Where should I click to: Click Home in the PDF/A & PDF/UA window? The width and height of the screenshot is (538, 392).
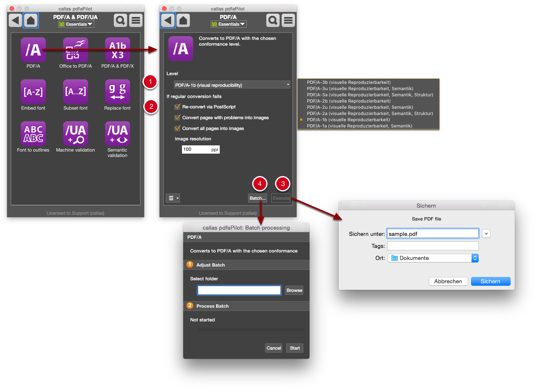coord(31,20)
